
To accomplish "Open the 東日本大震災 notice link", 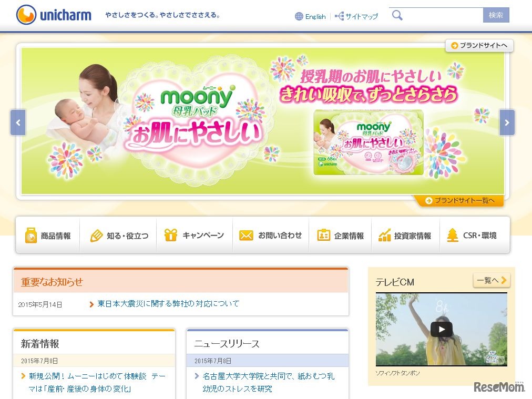I will pos(168,304).
